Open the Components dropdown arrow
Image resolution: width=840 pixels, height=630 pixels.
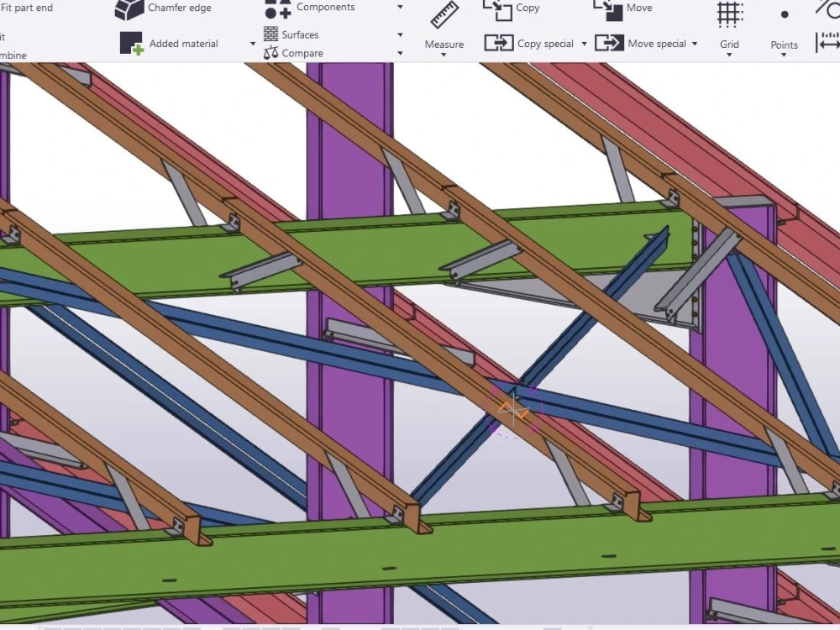pyautogui.click(x=400, y=7)
